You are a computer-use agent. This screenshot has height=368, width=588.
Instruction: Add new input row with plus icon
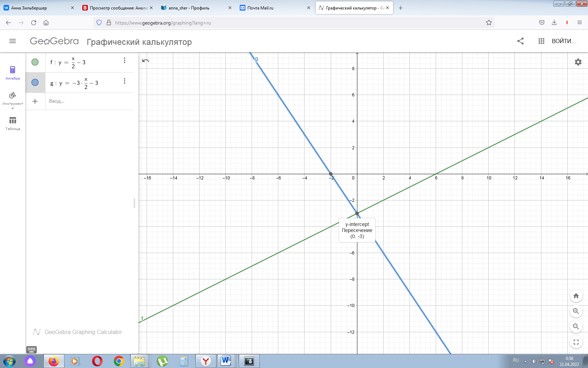pyautogui.click(x=35, y=101)
